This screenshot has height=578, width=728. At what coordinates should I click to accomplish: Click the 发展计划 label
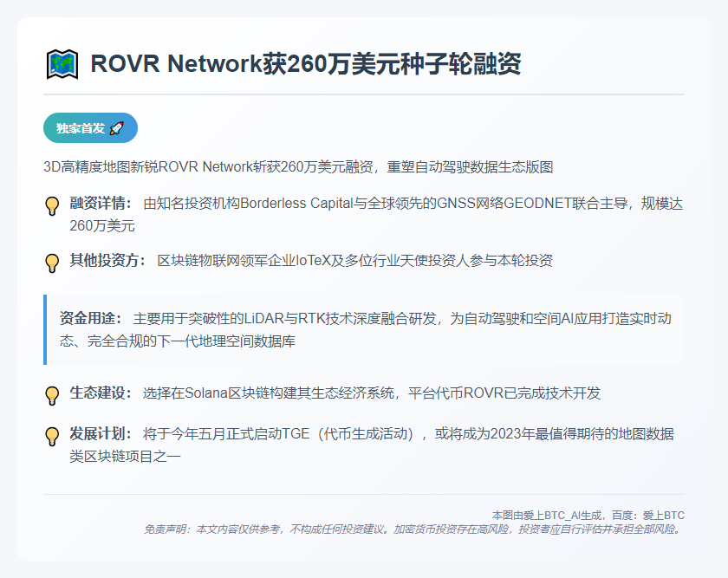[101, 433]
